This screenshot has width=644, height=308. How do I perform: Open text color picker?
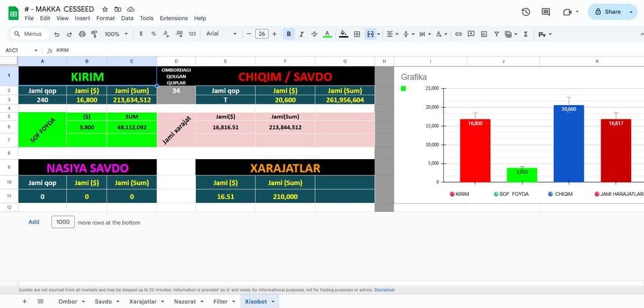point(327,34)
